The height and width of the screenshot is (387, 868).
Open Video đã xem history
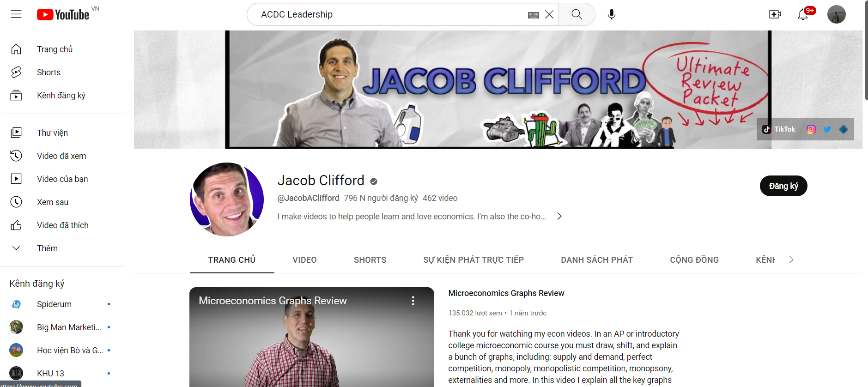tap(63, 156)
